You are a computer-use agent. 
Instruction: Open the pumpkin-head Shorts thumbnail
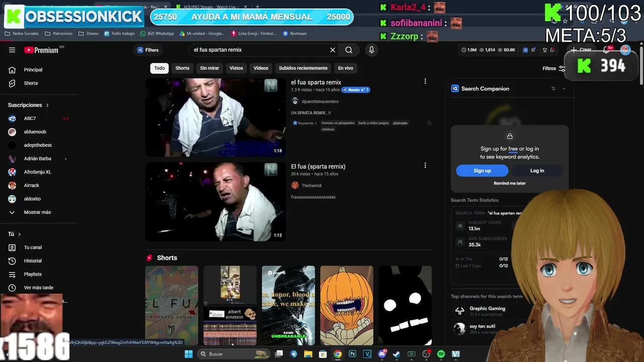tap(347, 306)
